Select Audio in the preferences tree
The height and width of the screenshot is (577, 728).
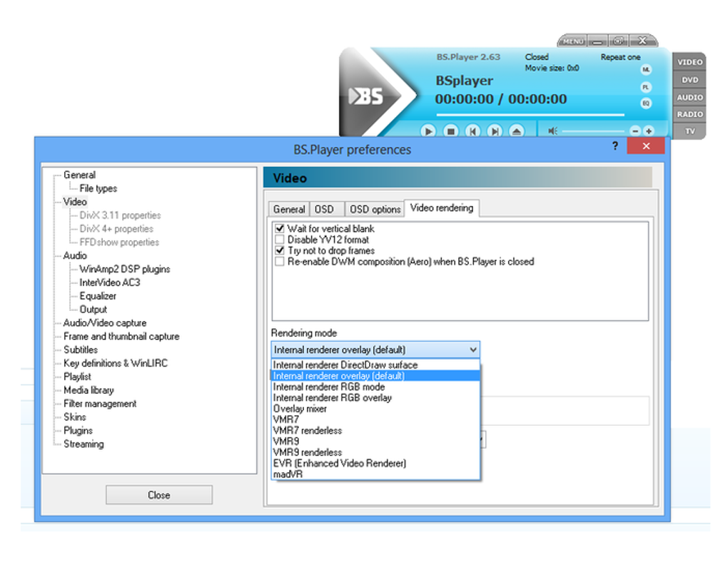pyautogui.click(x=75, y=255)
